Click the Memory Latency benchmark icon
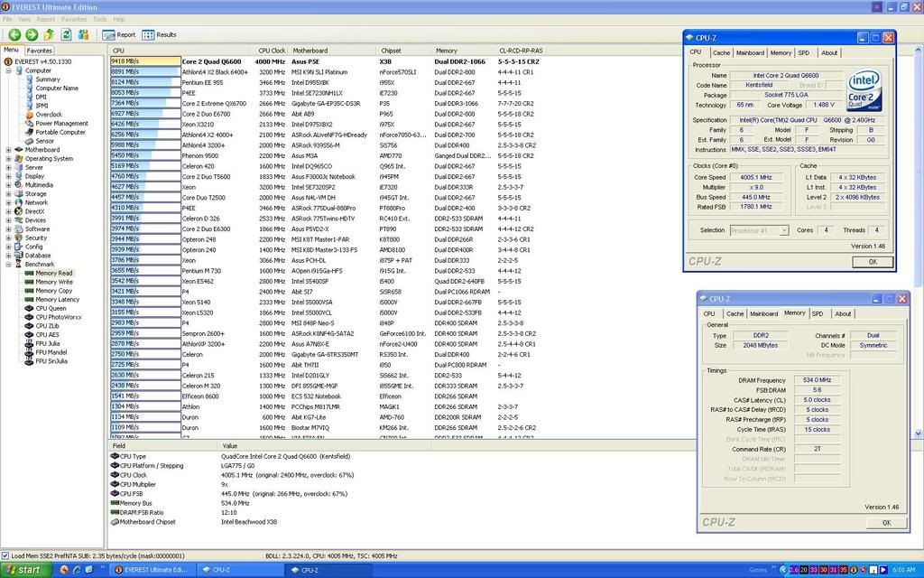This screenshot has height=578, width=924. [x=29, y=300]
